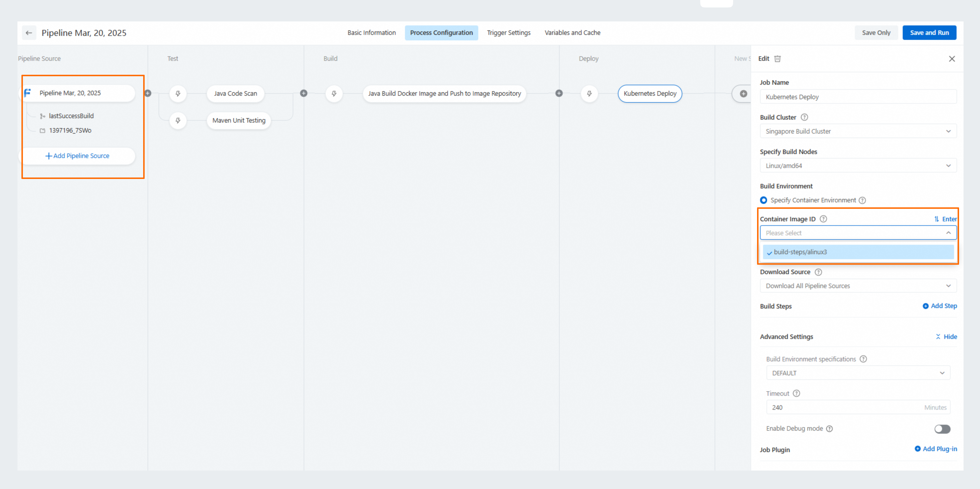980x489 pixels.
Task: Click the lightning icon before Kubernetes Deploy
Action: [x=589, y=93]
